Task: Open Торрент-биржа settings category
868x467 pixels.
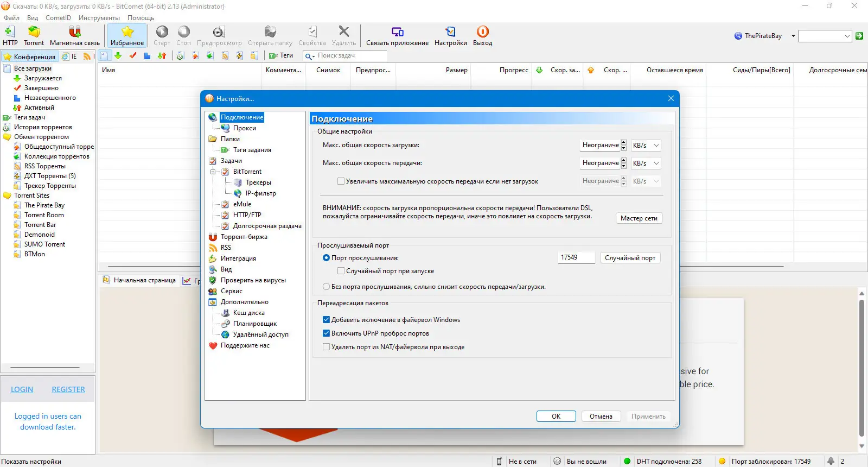Action: pyautogui.click(x=244, y=237)
